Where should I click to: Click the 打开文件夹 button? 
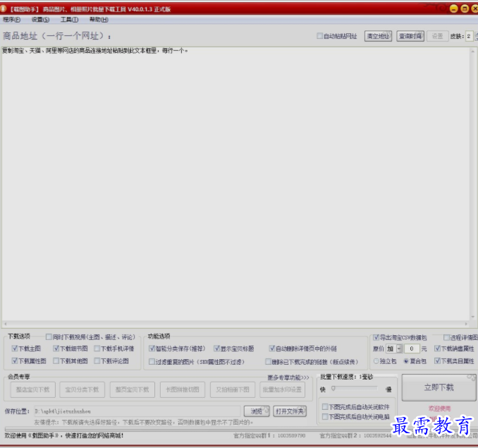[x=290, y=411]
